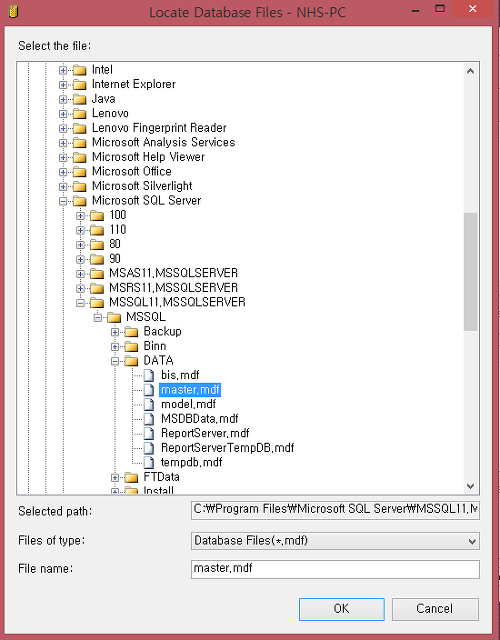Click in the File name field

(335, 569)
